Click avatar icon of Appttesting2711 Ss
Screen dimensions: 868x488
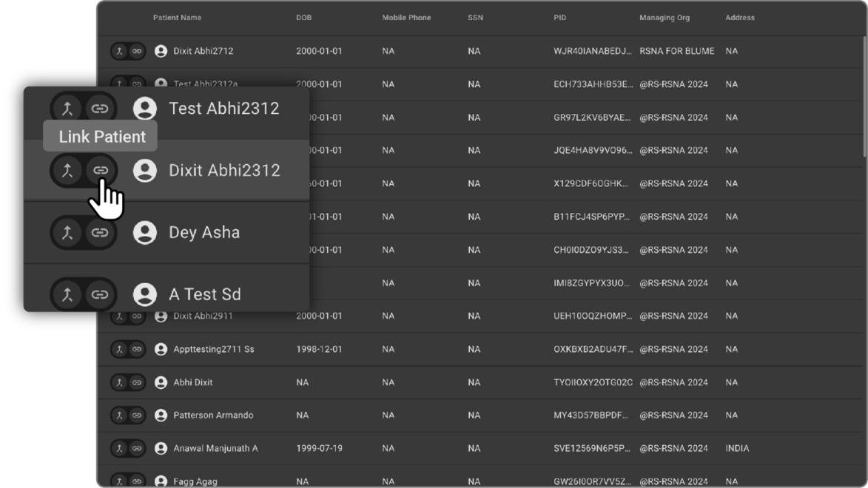point(161,349)
